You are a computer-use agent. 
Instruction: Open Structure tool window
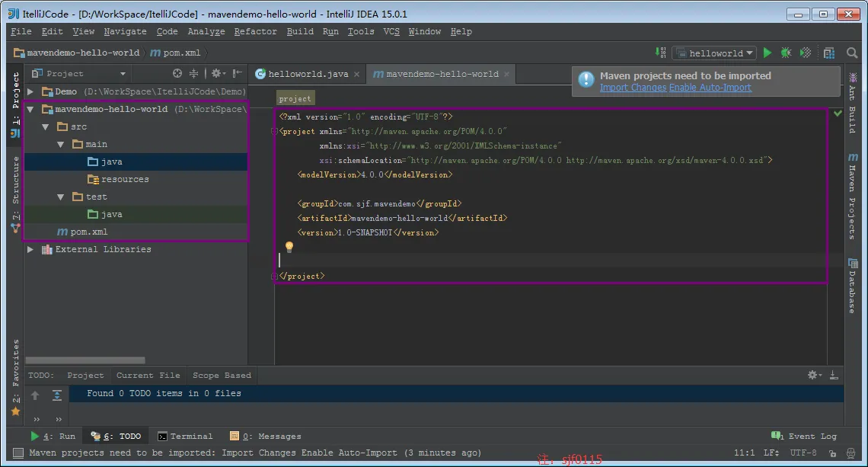click(x=15, y=194)
